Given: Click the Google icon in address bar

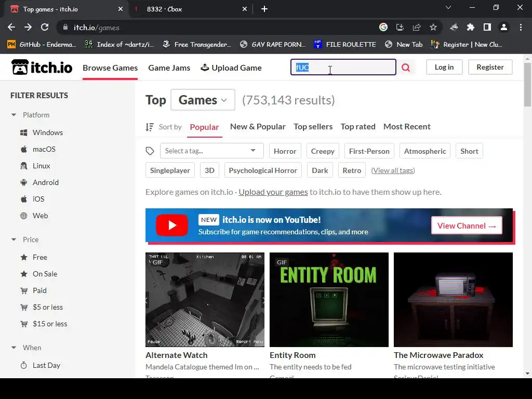Looking at the screenshot, I should click(383, 28).
